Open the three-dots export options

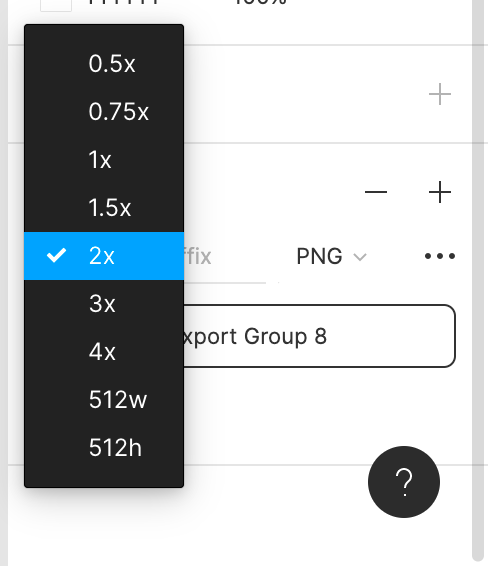440,256
